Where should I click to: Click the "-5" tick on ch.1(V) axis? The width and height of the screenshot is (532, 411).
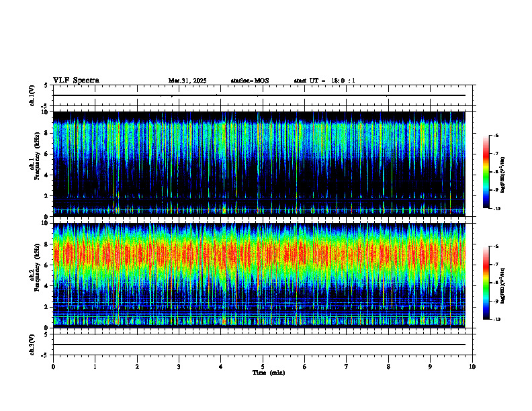point(45,106)
